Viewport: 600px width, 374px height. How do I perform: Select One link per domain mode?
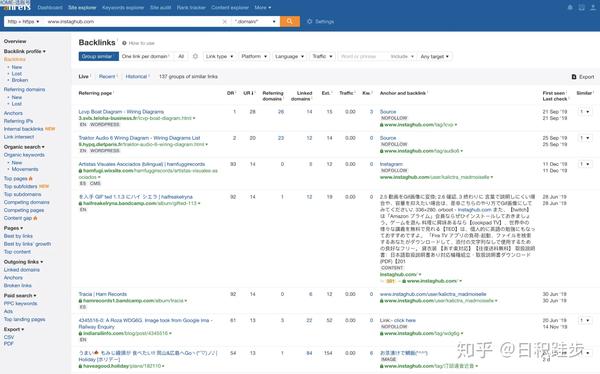click(x=145, y=56)
